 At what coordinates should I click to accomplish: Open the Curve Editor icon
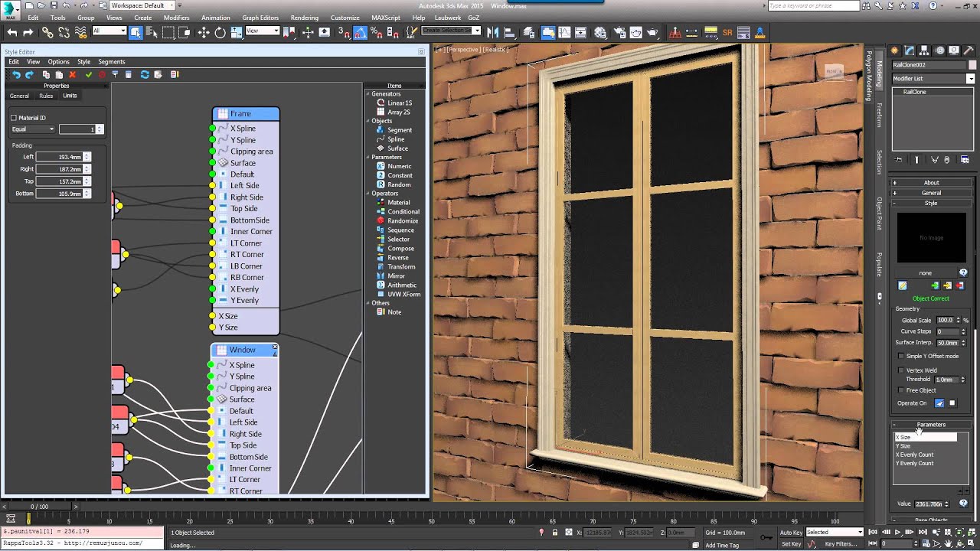(x=564, y=32)
